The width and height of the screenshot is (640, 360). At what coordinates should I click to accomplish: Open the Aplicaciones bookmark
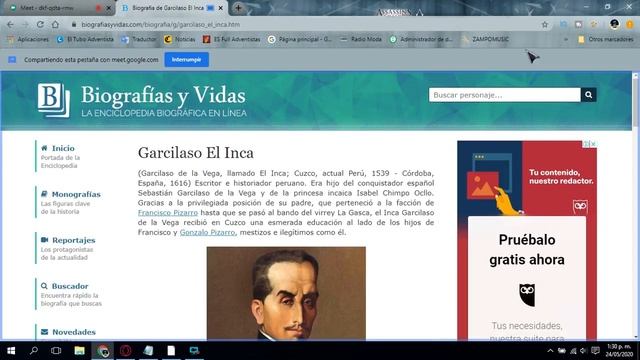tap(28, 39)
